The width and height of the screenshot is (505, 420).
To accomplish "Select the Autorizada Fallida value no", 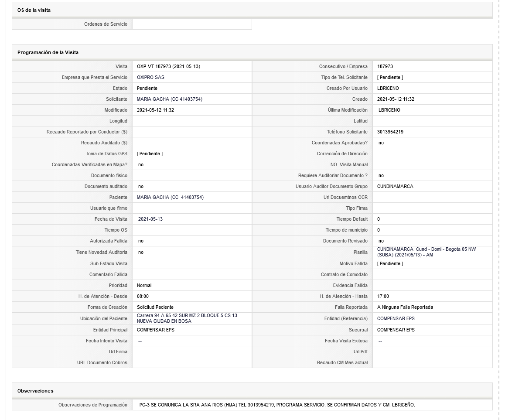I will [141, 241].
